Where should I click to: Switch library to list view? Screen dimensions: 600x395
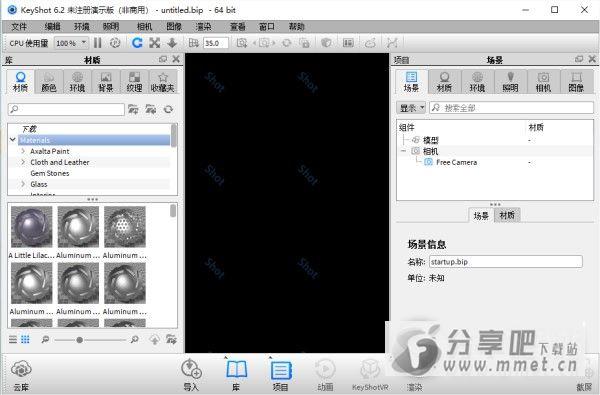tap(13, 339)
